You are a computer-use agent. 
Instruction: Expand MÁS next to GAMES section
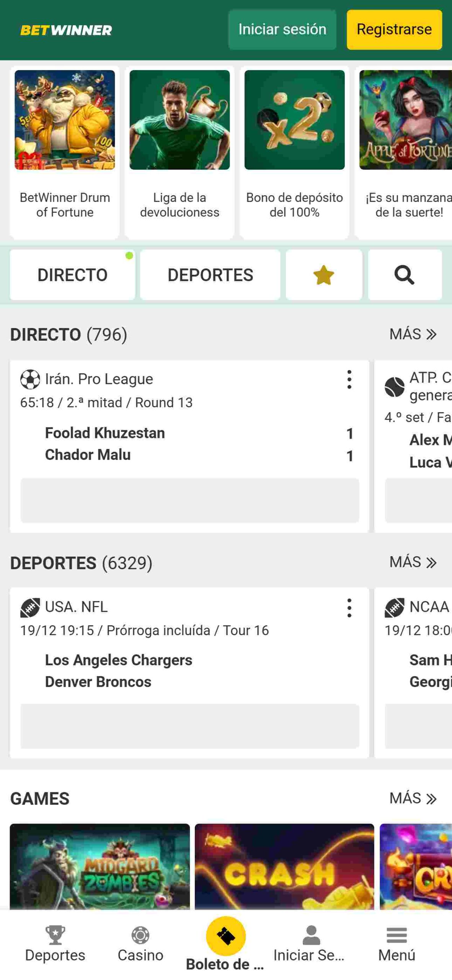pos(413,799)
